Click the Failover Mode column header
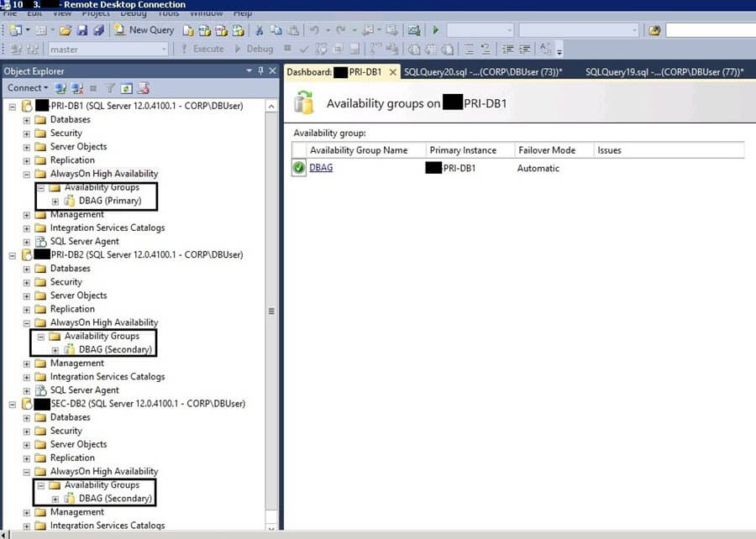The image size is (756, 539). 547,150
